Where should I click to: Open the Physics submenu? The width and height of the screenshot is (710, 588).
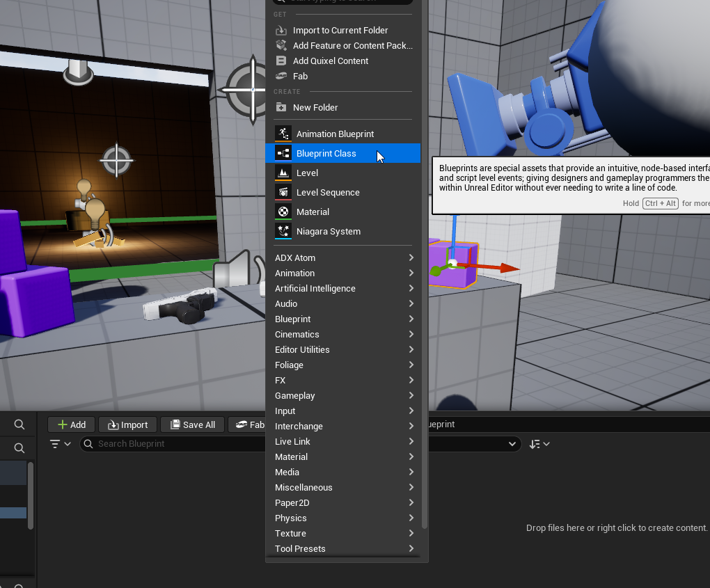(344, 518)
